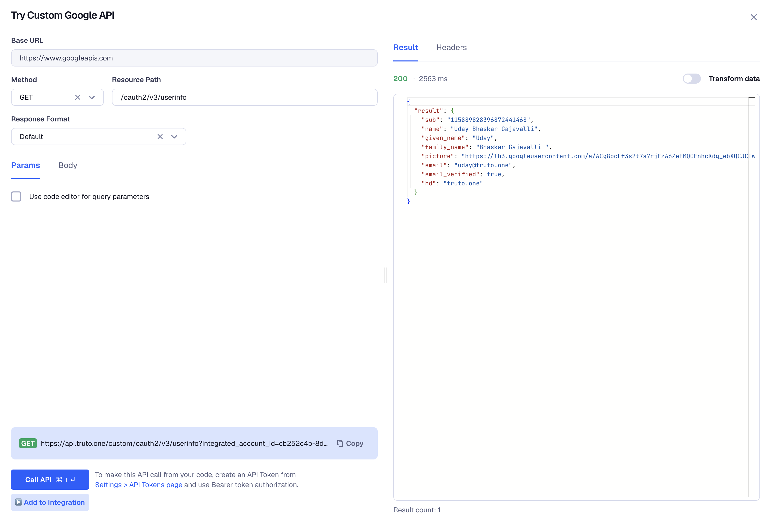Close the Try Custom Google API dialog
770x532 pixels.
point(753,17)
